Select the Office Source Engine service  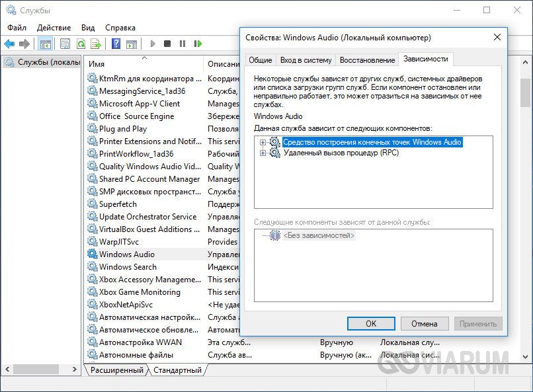[136, 116]
